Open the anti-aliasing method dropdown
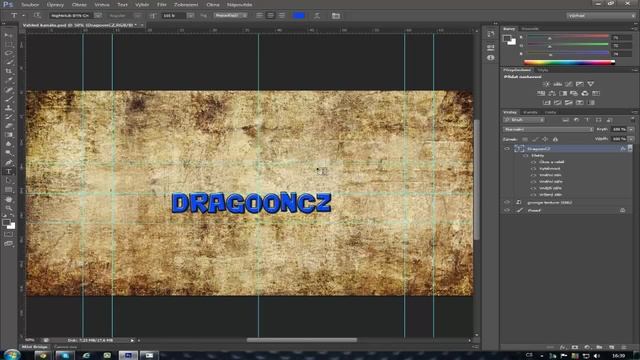The width and height of the screenshot is (640, 360). point(231,16)
